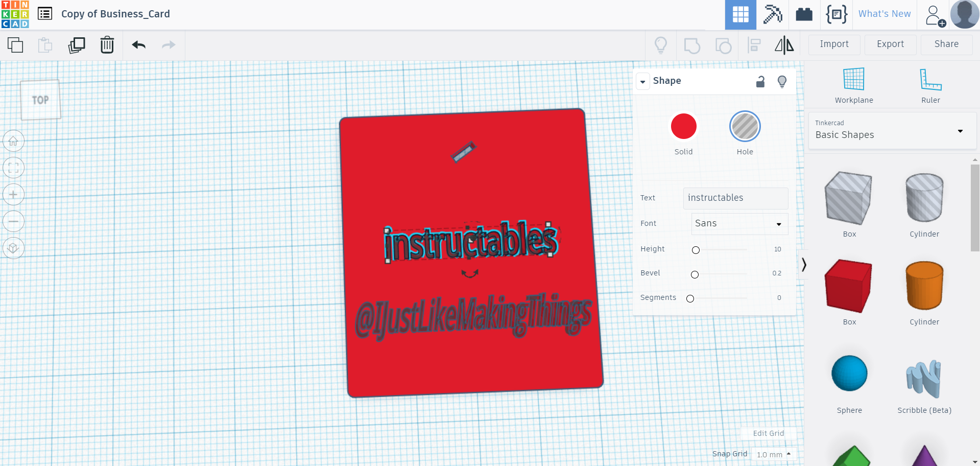Click the What's New link

coord(885,14)
